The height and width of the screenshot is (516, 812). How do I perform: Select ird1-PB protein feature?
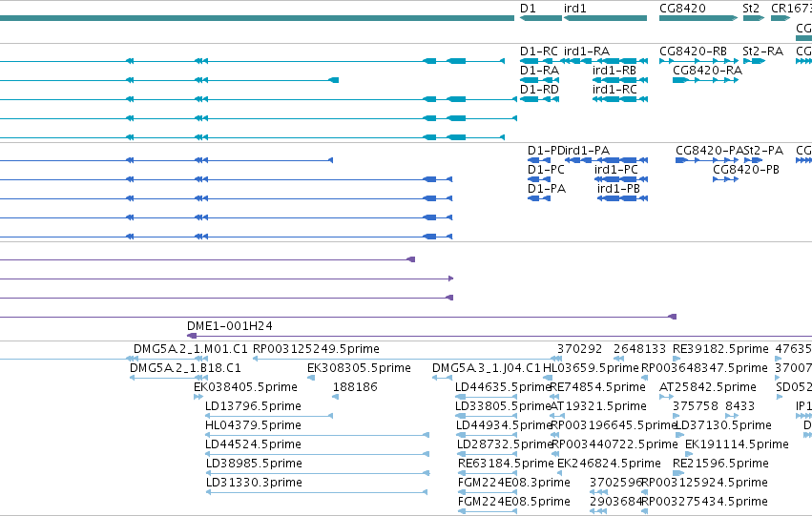coord(622,198)
